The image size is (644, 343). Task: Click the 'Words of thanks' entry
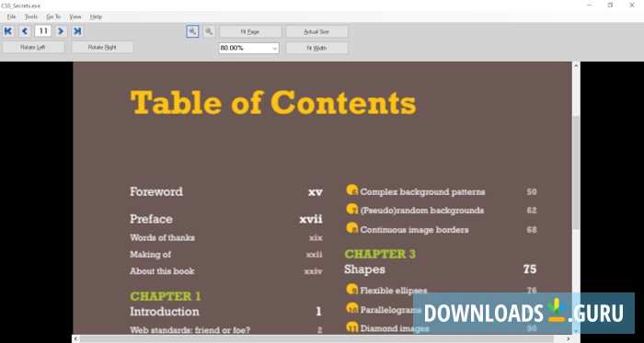tap(162, 237)
